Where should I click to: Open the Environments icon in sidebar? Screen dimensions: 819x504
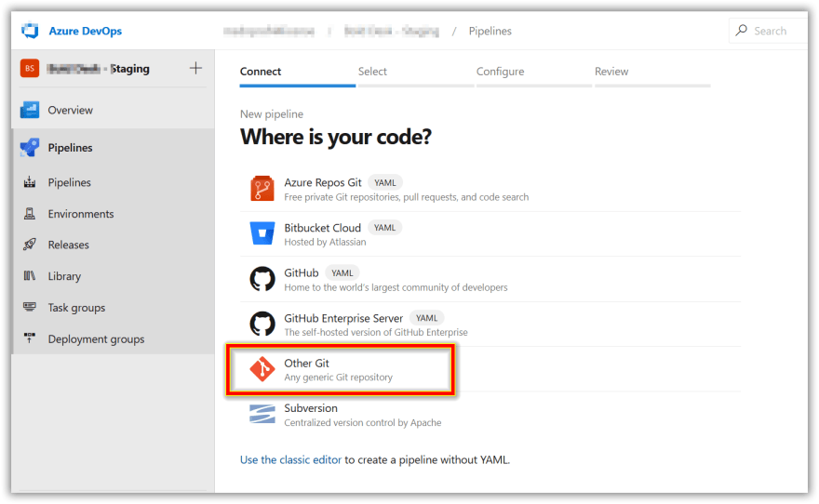click(x=30, y=213)
